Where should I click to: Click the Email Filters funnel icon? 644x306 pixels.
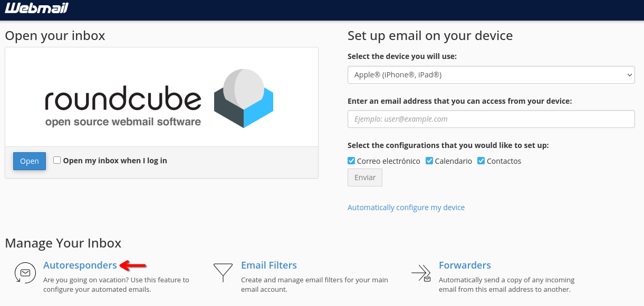(x=223, y=272)
